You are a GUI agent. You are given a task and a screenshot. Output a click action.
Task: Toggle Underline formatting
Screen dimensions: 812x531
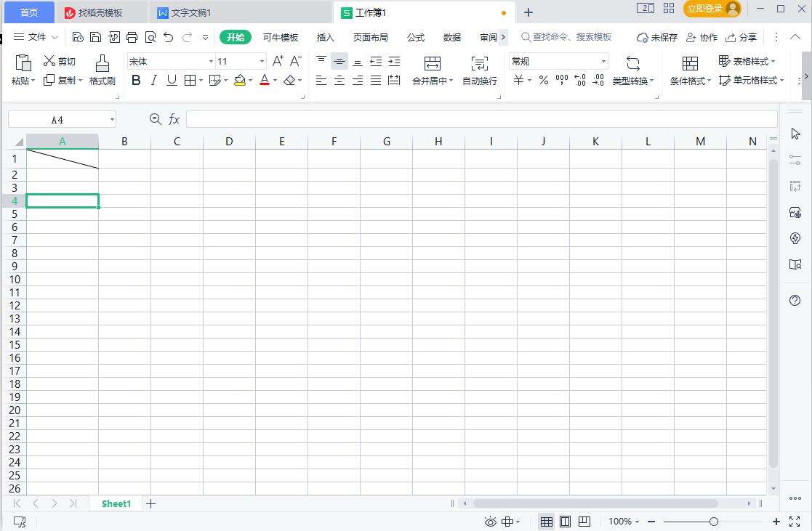[172, 80]
